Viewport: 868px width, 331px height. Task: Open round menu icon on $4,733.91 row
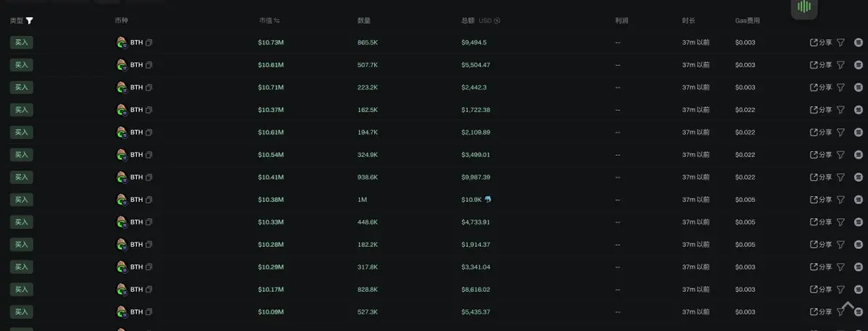(859, 222)
